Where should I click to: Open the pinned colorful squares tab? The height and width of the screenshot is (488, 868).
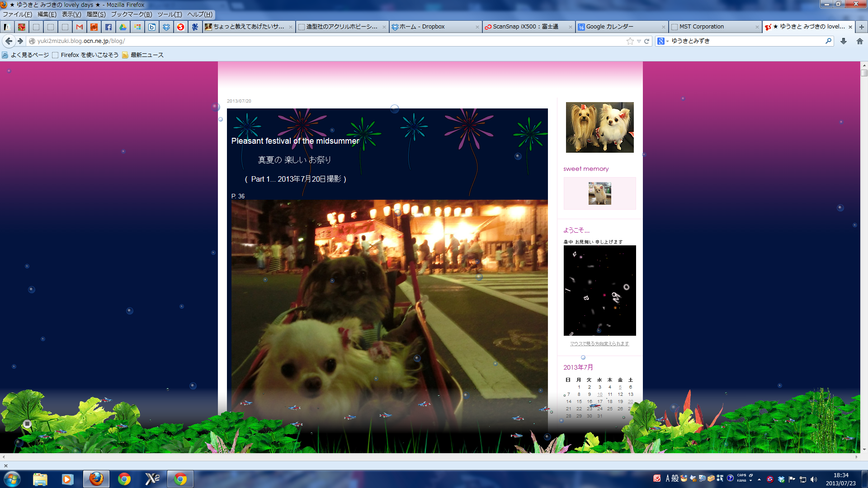[137, 27]
